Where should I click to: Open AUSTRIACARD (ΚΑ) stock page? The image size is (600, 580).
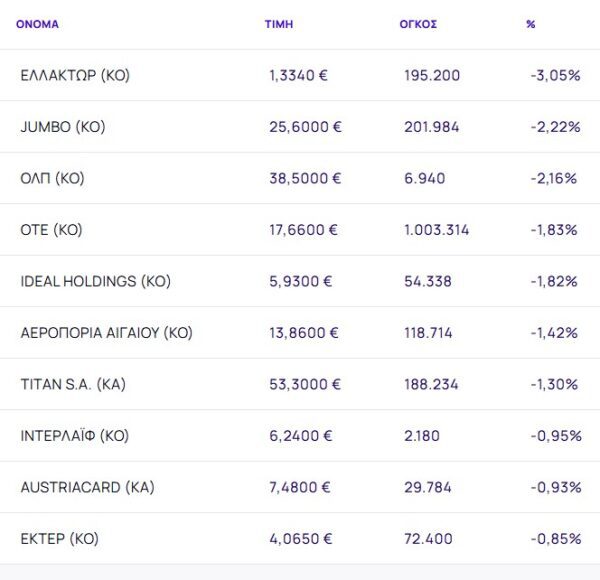(x=86, y=487)
